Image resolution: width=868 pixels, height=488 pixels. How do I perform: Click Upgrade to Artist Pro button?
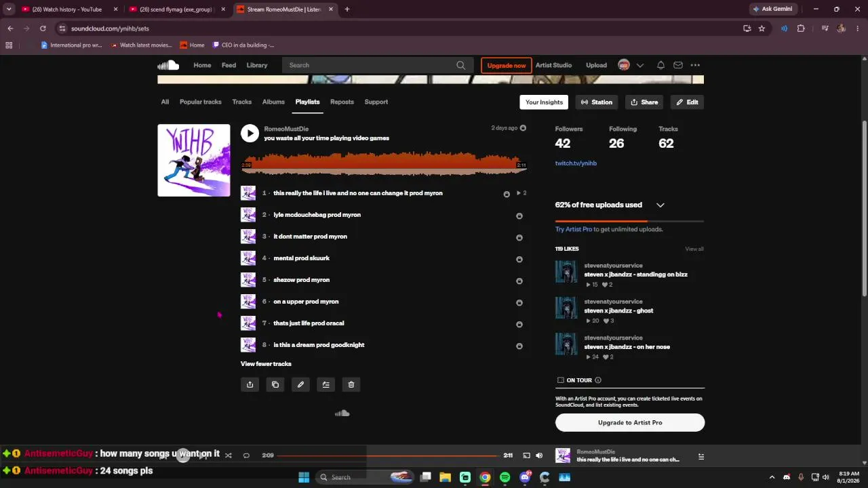(630, 422)
